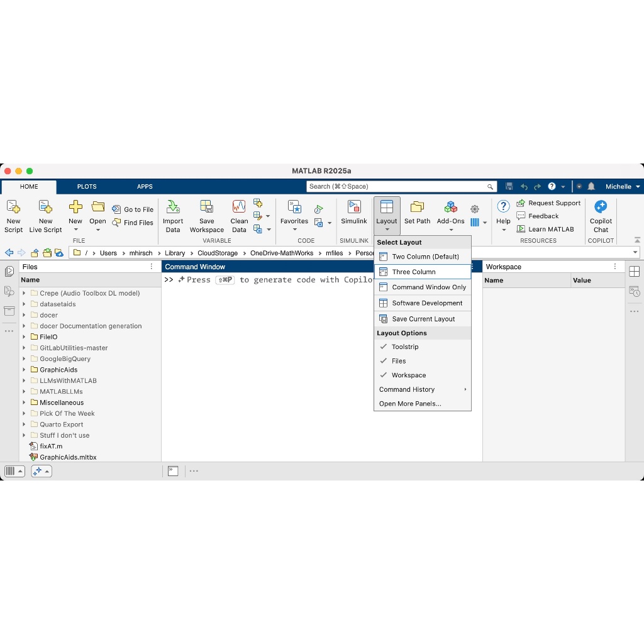
Task: Open Help in the toolstrip
Action: 503,216
